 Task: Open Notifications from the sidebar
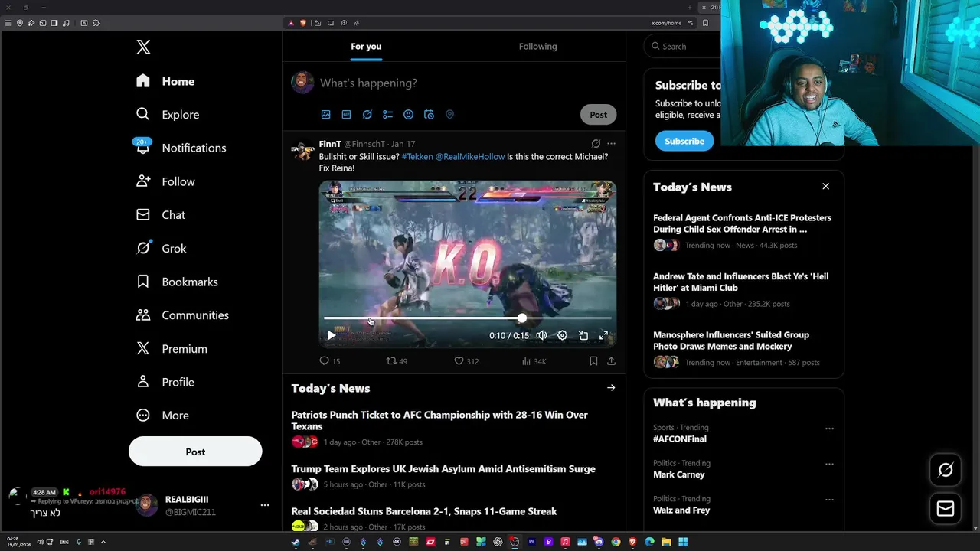(181, 148)
